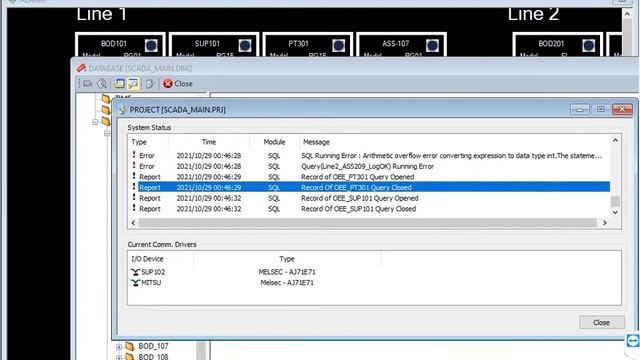Click the MELSEC - AJ71E71 type for SUP102
The image size is (640, 360).
pos(287,272)
